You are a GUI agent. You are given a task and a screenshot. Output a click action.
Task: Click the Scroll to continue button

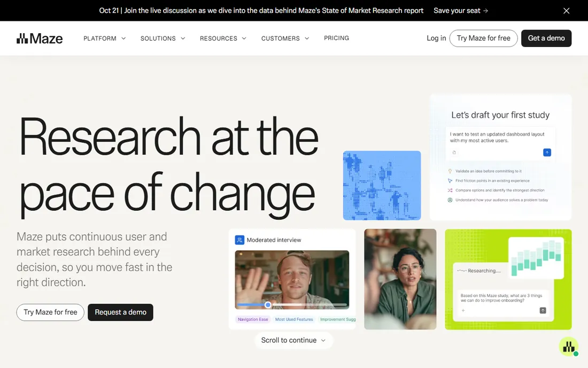293,340
